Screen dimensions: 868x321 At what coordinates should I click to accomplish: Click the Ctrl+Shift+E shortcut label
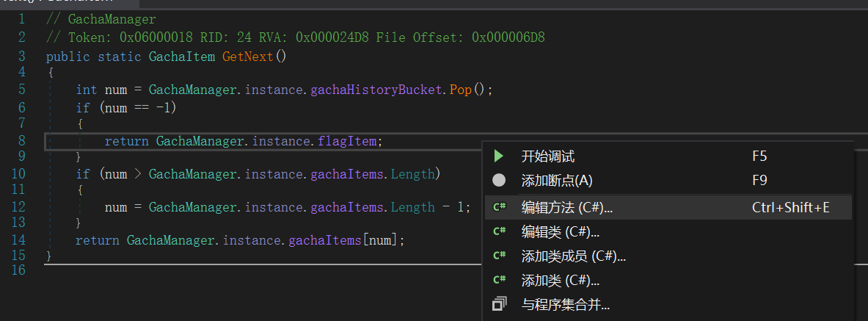790,207
